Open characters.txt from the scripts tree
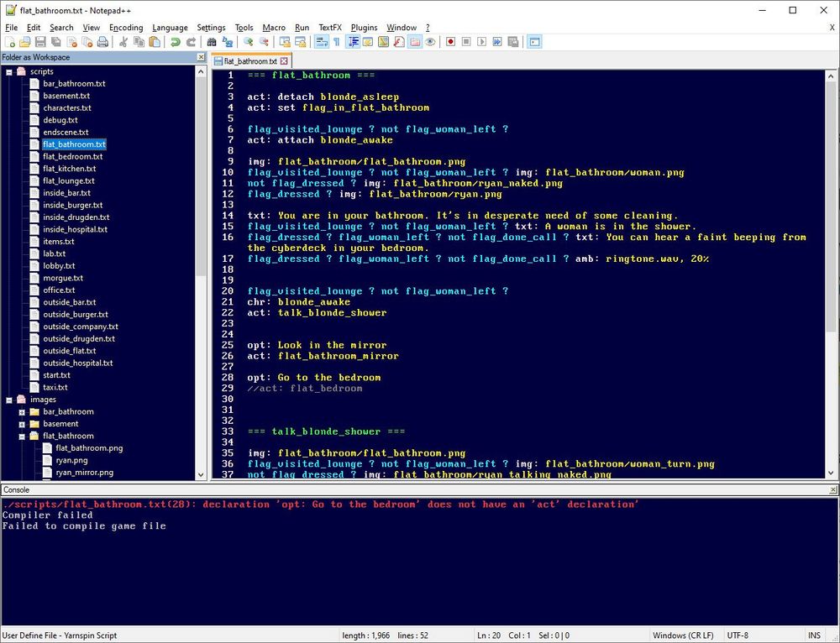The height and width of the screenshot is (643, 840). pos(67,108)
